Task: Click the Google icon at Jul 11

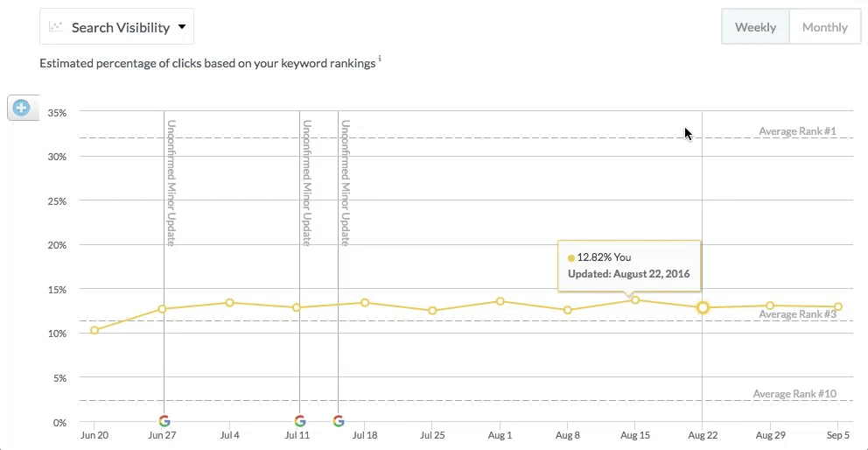Action: [300, 421]
